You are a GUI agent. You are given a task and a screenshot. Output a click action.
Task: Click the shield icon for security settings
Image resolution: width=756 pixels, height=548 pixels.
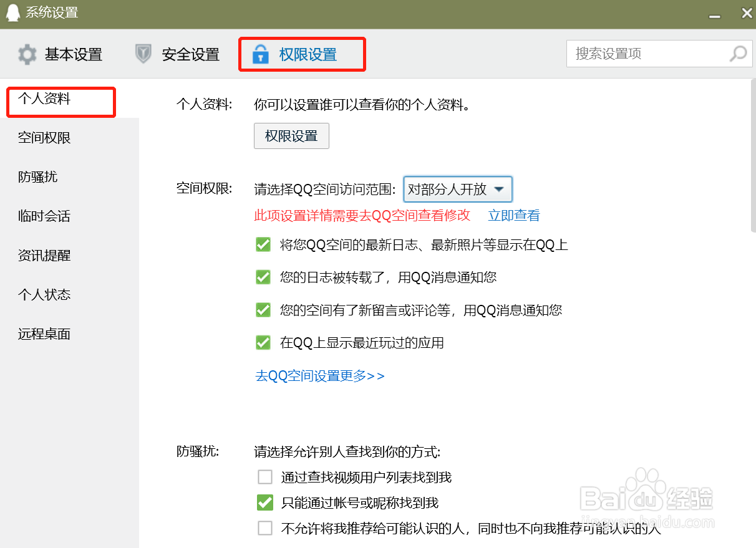click(x=143, y=54)
